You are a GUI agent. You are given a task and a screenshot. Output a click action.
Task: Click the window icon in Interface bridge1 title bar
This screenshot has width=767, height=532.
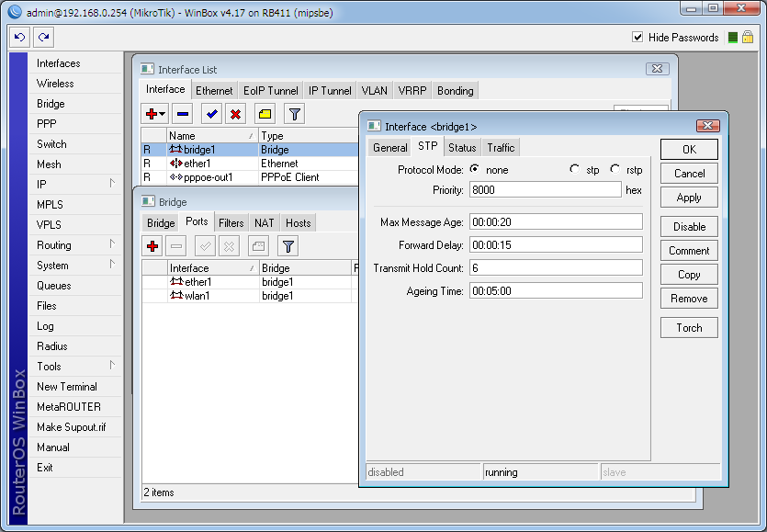click(x=374, y=126)
